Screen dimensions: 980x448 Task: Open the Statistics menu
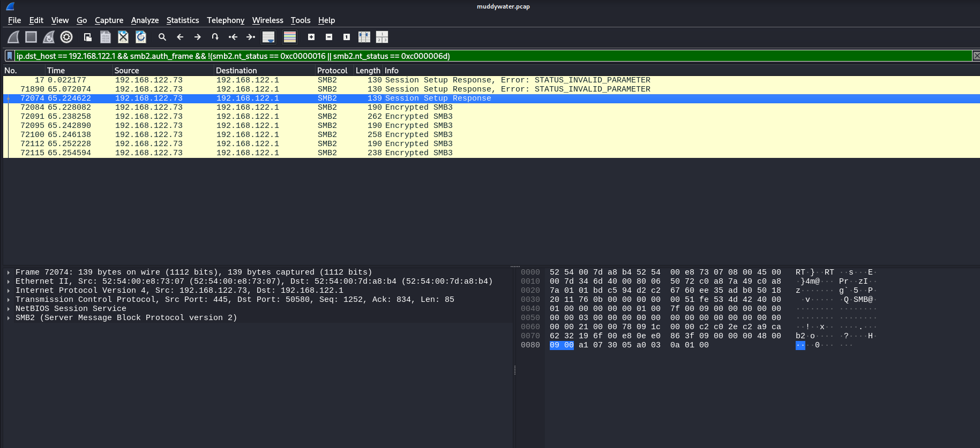(182, 20)
